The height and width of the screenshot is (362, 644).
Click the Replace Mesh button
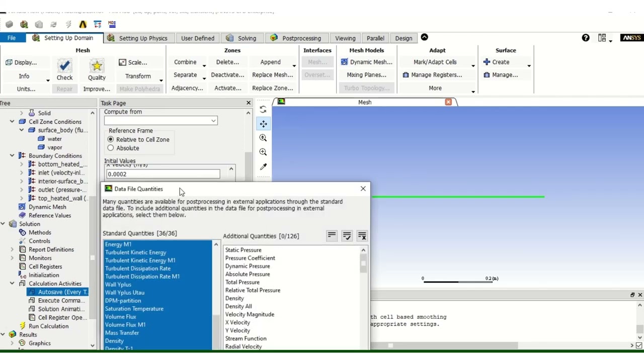(273, 75)
